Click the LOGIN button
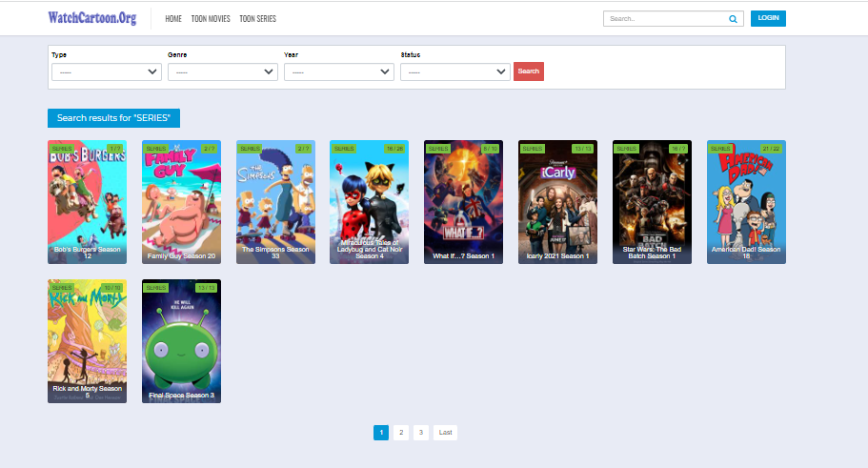The width and height of the screenshot is (868, 468). pyautogui.click(x=768, y=18)
